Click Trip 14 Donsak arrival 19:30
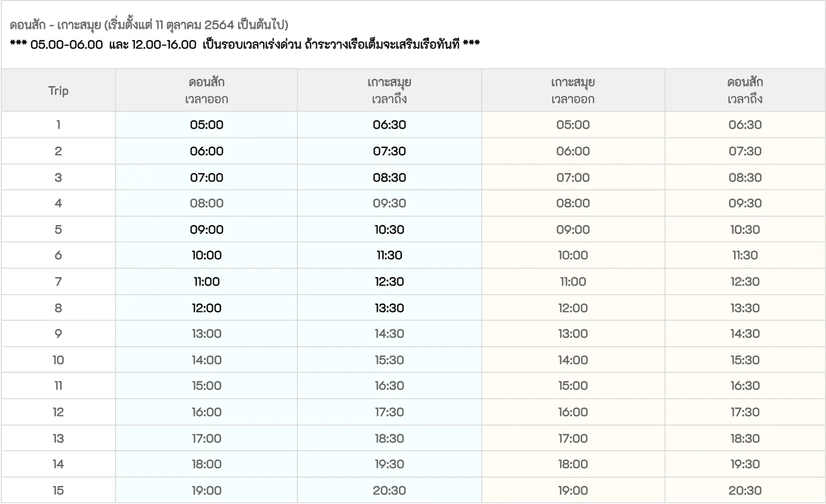 [x=745, y=464]
